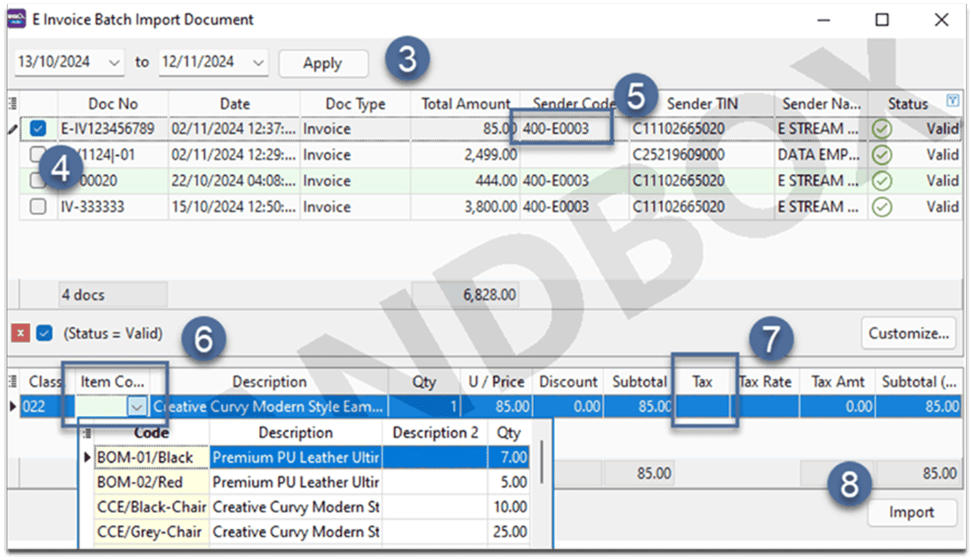
Task: Click the lookup list Description 2 header
Action: (x=434, y=433)
